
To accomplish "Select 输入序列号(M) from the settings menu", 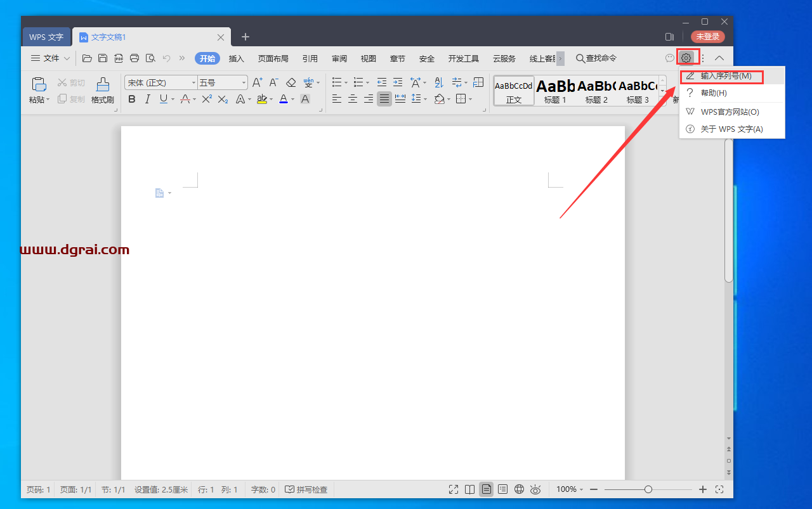I will pos(726,76).
